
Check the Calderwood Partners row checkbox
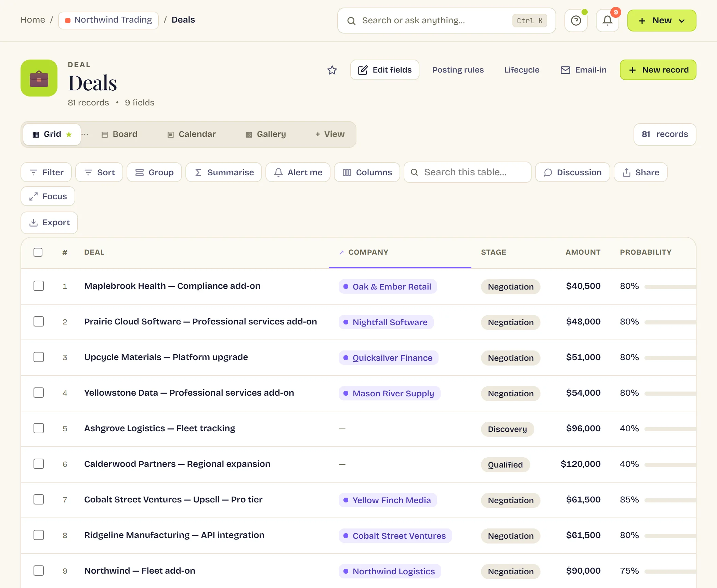pos(39,464)
